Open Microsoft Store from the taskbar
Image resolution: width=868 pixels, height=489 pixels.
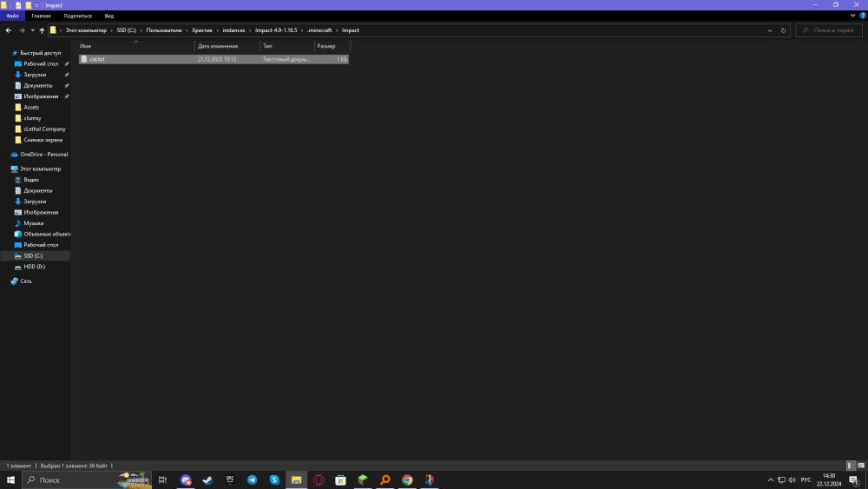pyautogui.click(x=340, y=480)
